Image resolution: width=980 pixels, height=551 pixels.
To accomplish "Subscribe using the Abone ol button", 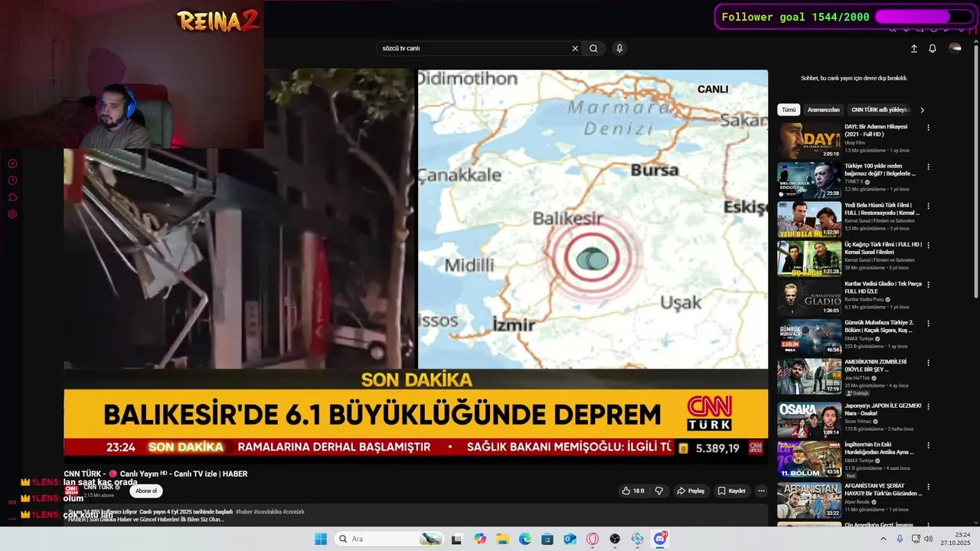I will 145,491.
